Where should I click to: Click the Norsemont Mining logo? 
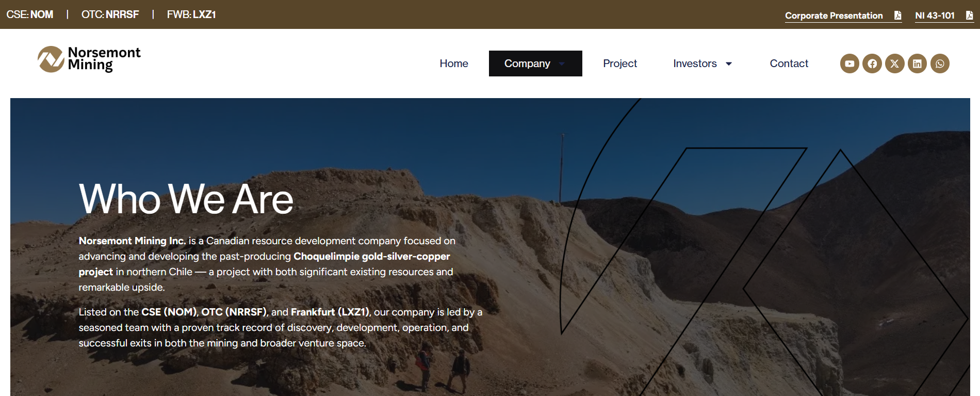coord(89,59)
